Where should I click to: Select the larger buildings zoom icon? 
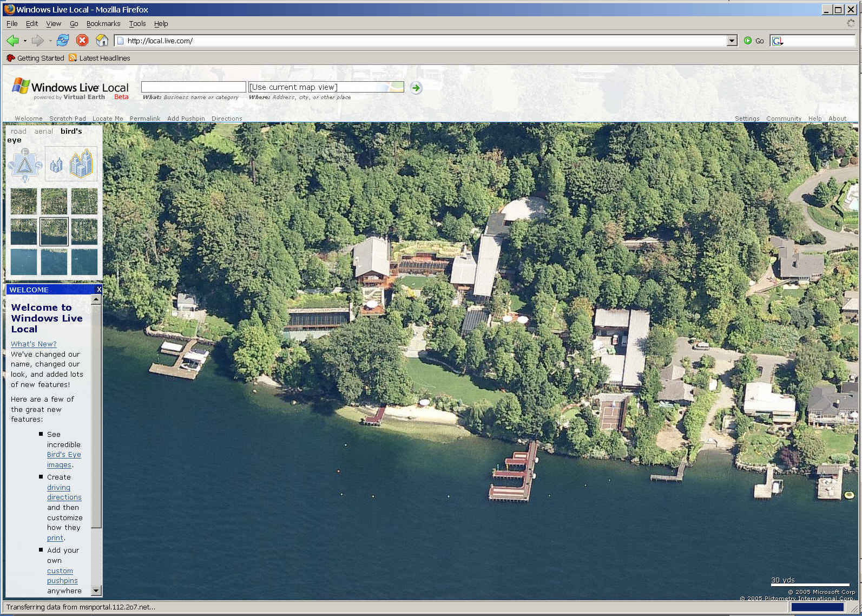(82, 163)
